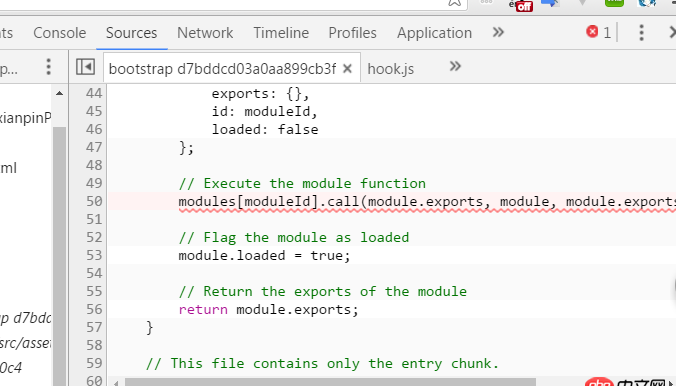Click navigator scrollbar up arrow
Viewport: 676px width, 386px height.
pos(59,93)
